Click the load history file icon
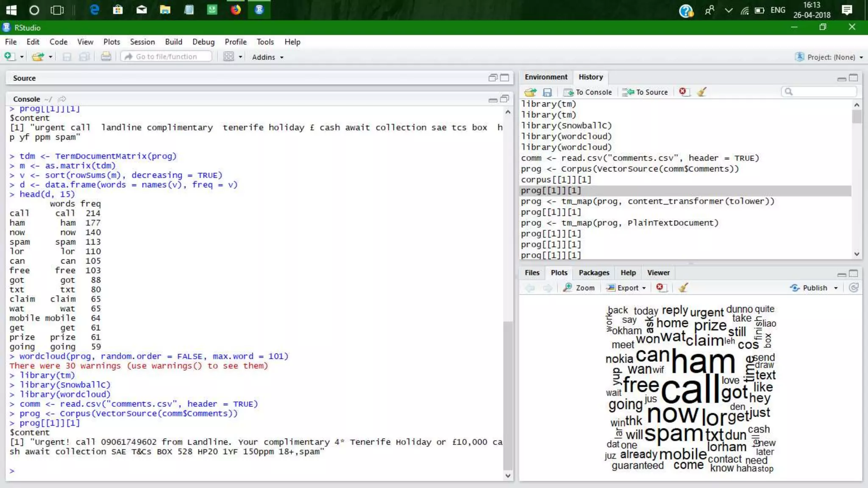 [x=530, y=92]
